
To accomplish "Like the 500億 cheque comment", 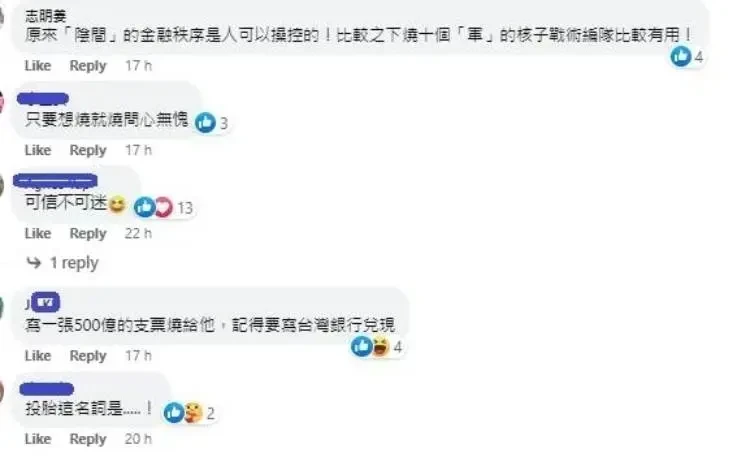I will pos(38,356).
